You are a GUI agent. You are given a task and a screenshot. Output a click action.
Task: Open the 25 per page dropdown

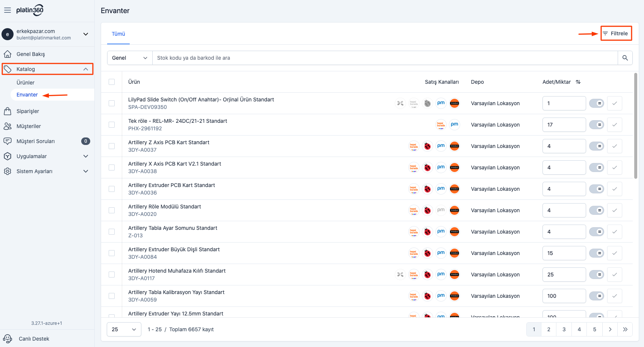coord(124,329)
